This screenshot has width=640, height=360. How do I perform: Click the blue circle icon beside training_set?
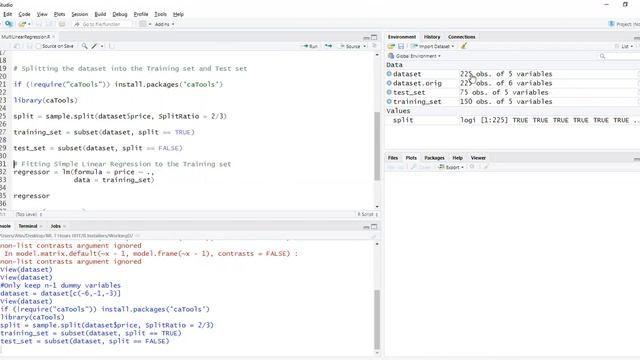389,101
